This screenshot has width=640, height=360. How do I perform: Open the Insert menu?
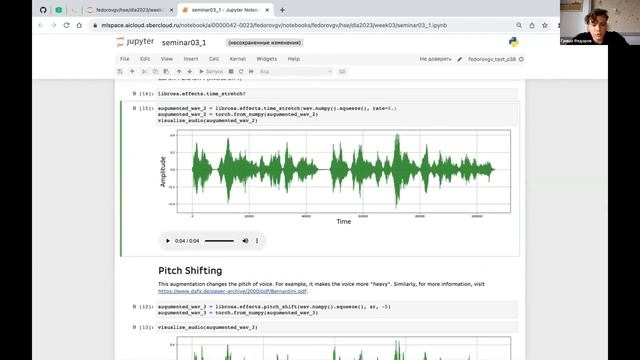coord(191,59)
